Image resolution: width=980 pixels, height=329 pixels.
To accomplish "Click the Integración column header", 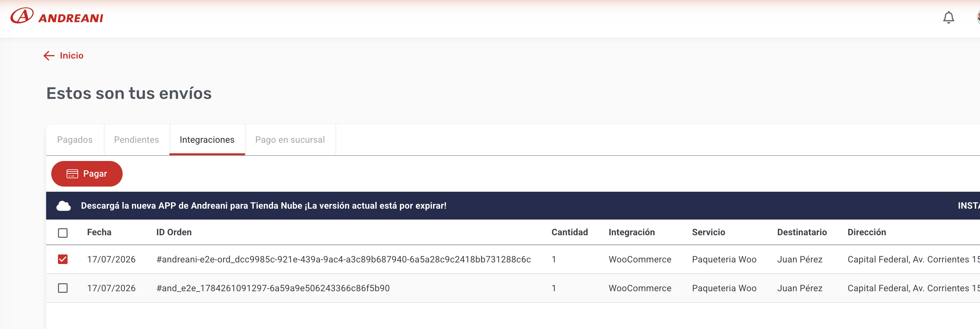I will point(632,232).
